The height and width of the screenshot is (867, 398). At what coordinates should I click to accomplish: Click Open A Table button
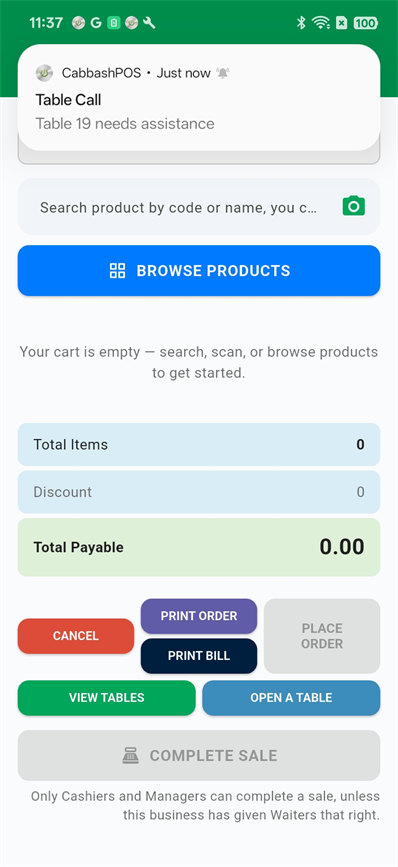coord(291,698)
